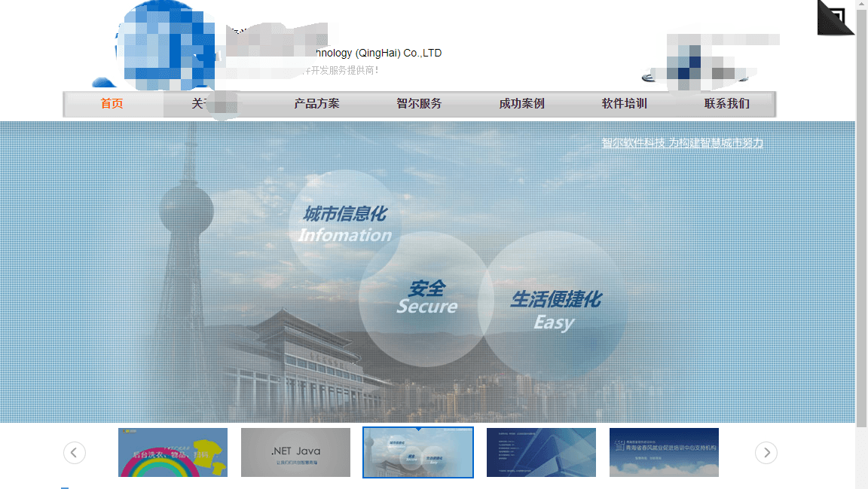The image size is (868, 489).
Task: Click the company name text ending Co.,LTD
Action: [377, 53]
